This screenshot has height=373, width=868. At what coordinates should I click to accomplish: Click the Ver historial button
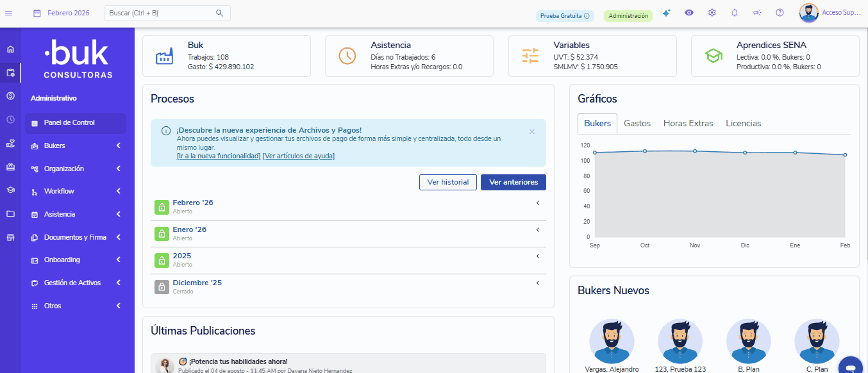[448, 182]
